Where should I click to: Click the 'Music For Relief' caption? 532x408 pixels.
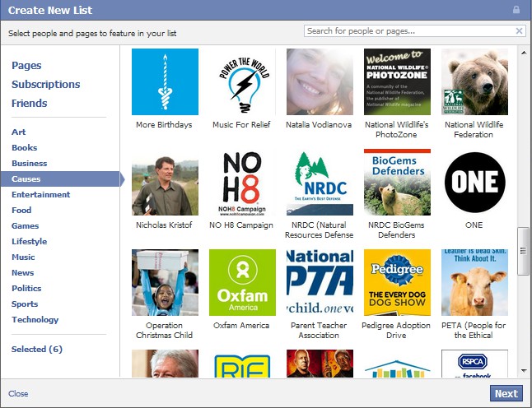(241, 125)
